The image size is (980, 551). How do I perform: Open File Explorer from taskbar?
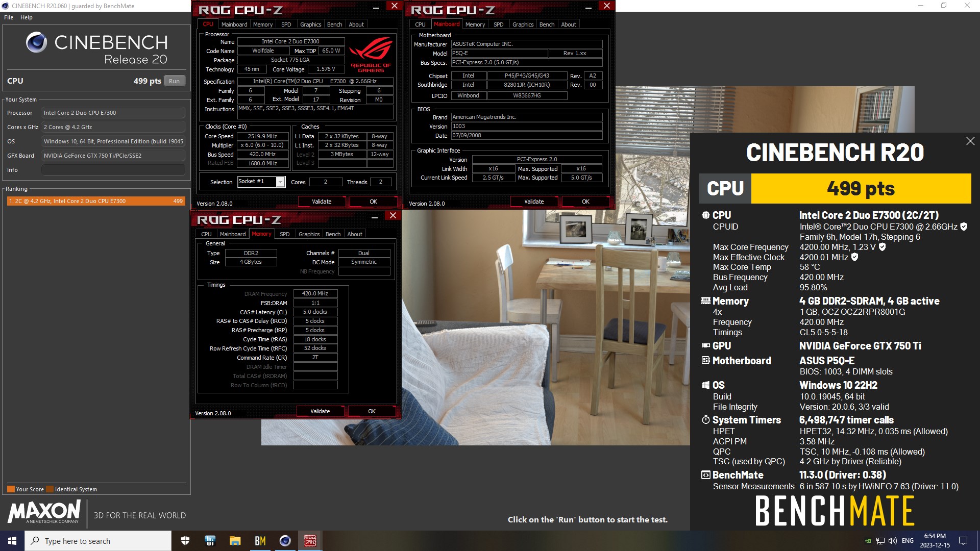[x=235, y=541]
